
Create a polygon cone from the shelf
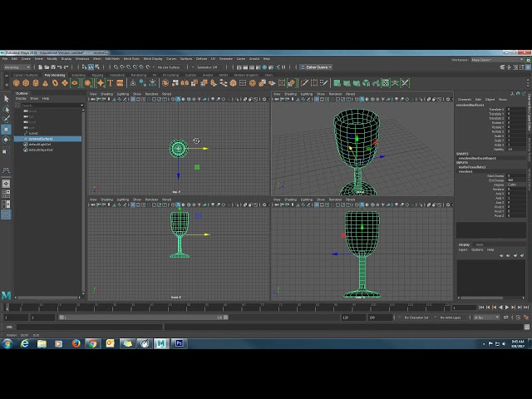point(45,83)
